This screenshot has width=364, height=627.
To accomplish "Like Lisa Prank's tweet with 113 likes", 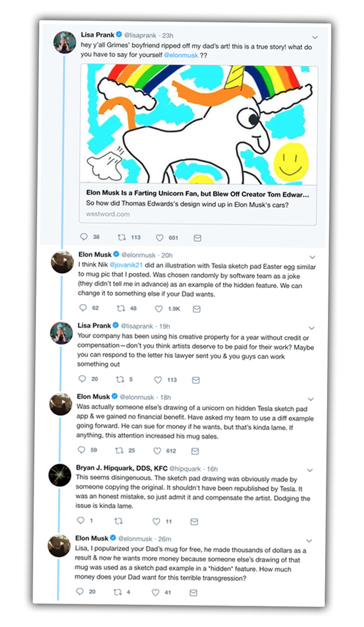I will pyautogui.click(x=158, y=380).
